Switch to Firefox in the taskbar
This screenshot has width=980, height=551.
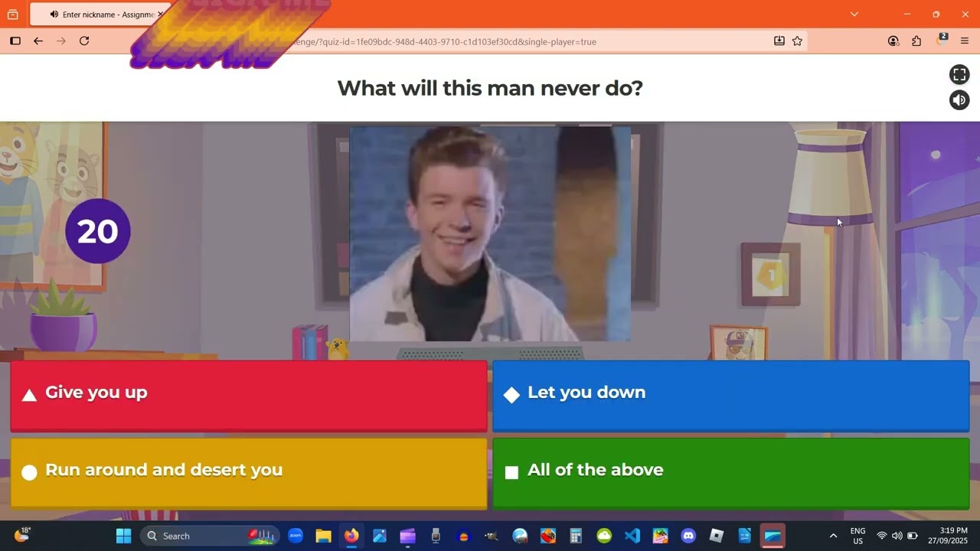coord(351,536)
